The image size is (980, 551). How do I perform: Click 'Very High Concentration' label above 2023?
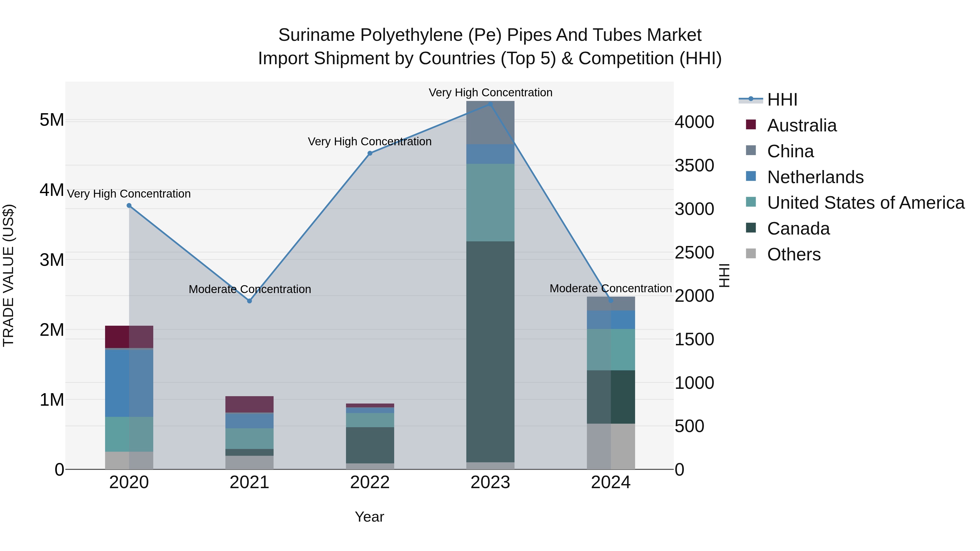point(490,93)
